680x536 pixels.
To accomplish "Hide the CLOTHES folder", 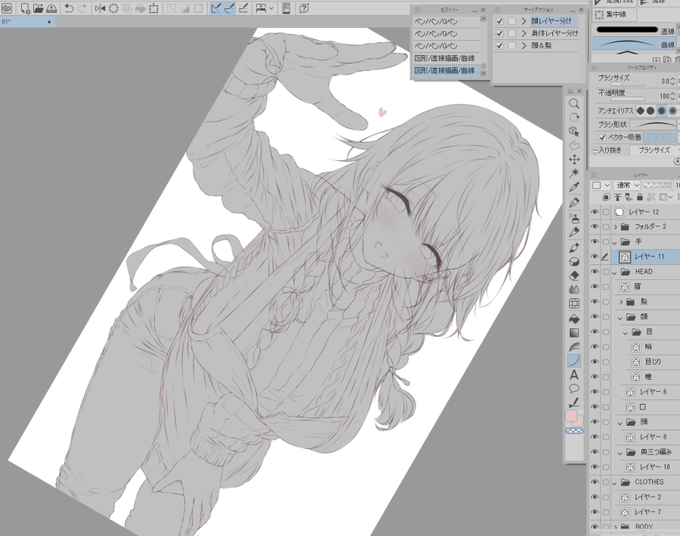I will tap(595, 482).
